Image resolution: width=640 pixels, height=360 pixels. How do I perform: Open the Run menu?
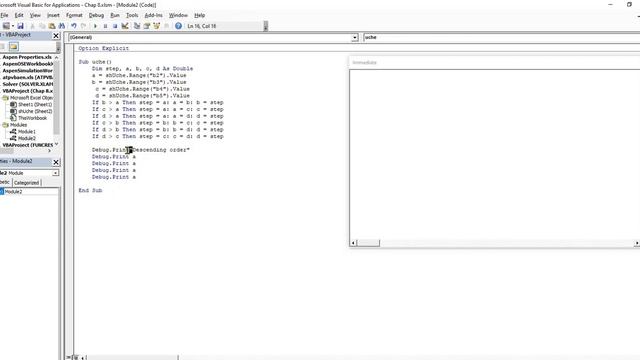click(115, 15)
